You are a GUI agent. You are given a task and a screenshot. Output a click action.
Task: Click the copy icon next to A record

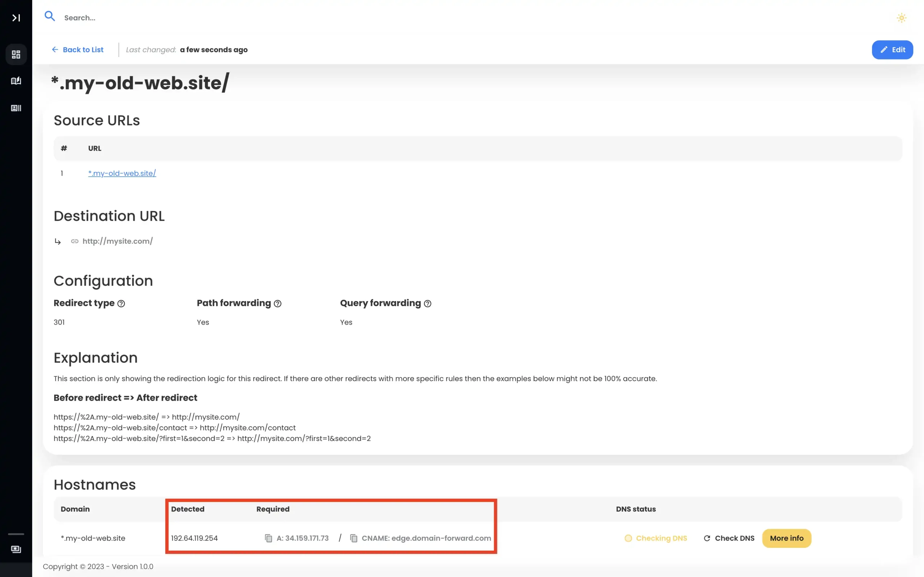[268, 538]
